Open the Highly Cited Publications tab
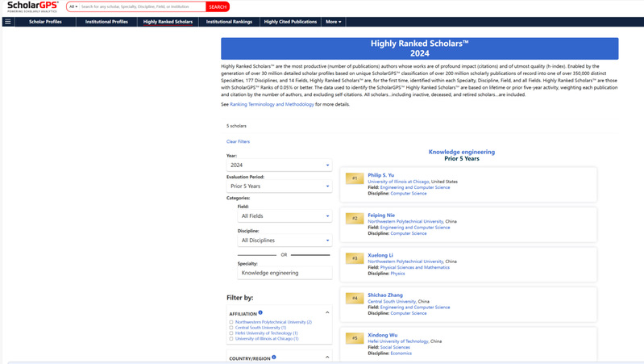 coord(290,22)
